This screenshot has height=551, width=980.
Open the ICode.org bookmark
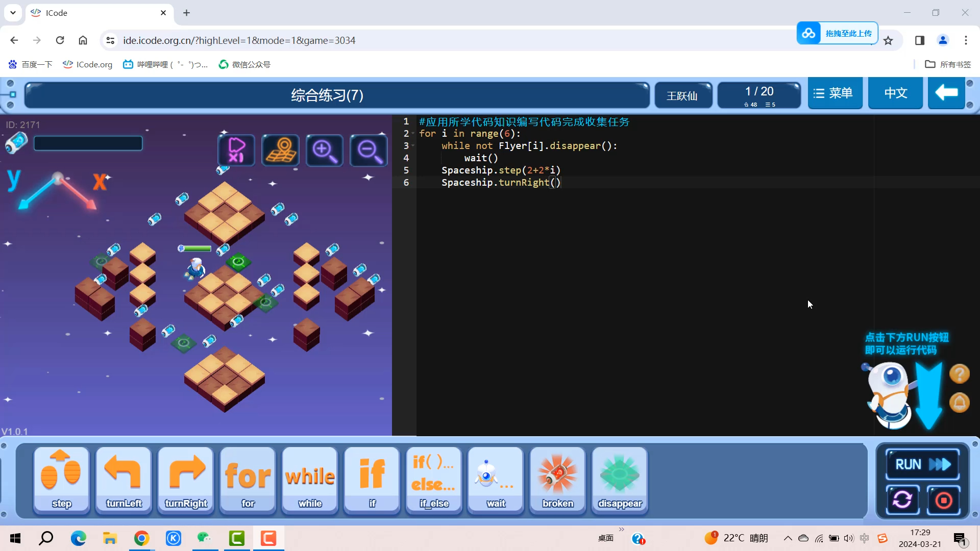[x=88, y=64]
